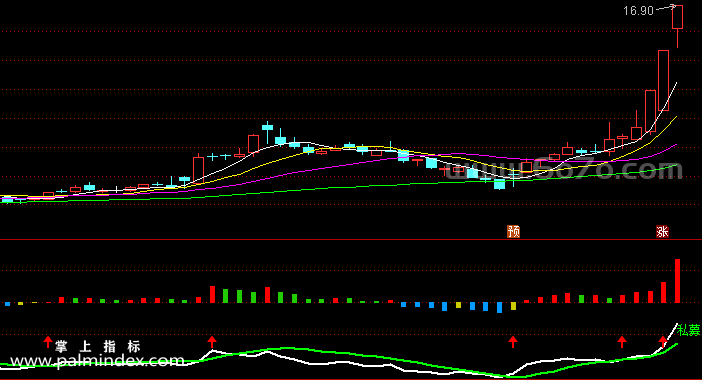Viewport: 702px width, 380px height.
Task: Select the tall red candle in the second-to-last position
Action: [x=663, y=80]
